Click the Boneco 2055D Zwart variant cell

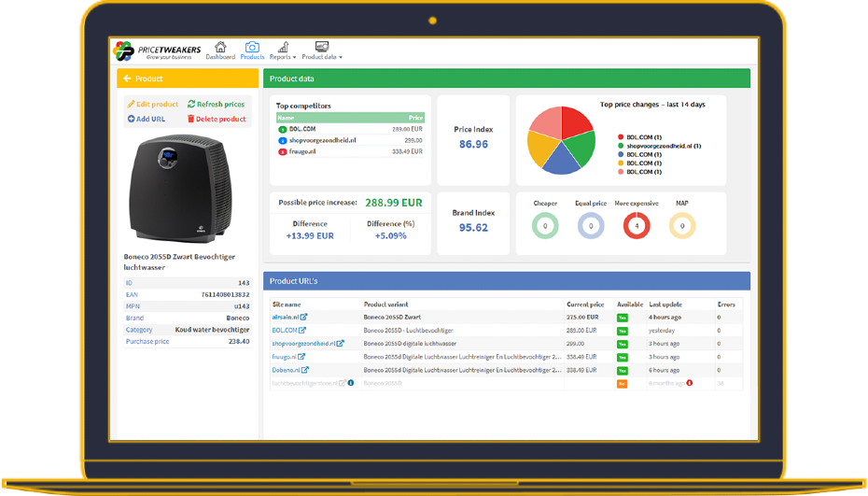pos(392,318)
